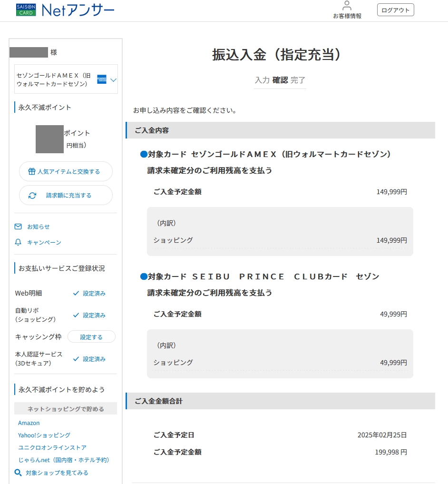Image resolution: width=448 pixels, height=484 pixels.
Task: Click the 振込入金（指定充当） heading
Action: [276, 55]
